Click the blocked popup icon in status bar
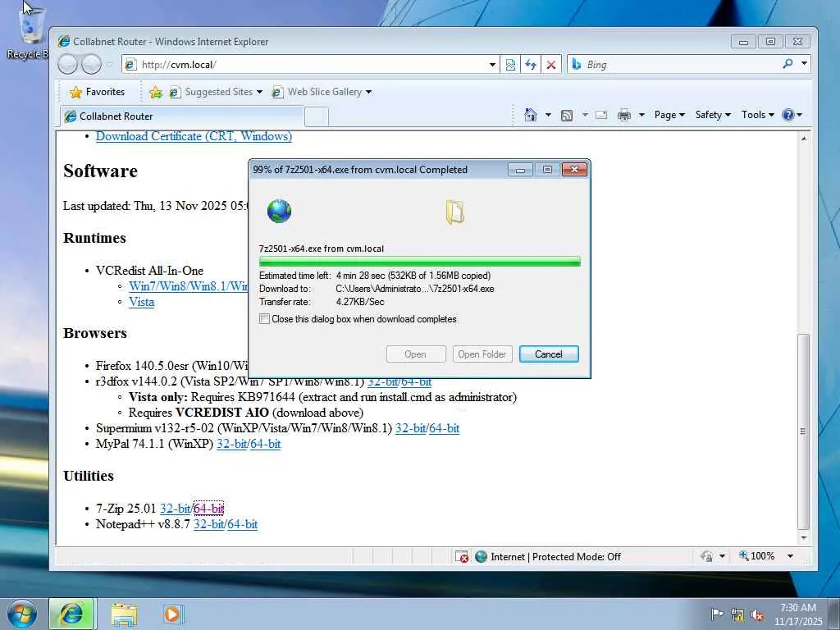Viewport: 840px width, 630px height. (462, 557)
